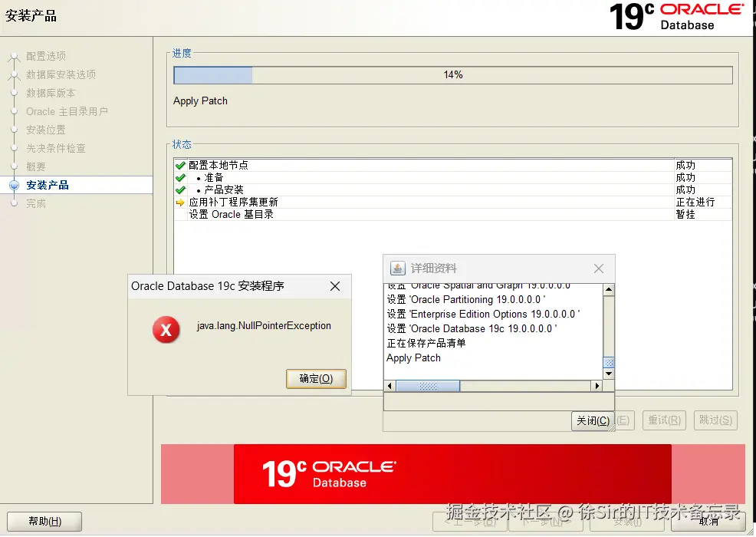Click the right arrow of details horizontal scrollbar
Viewport: 756px width, 537px height.
(x=597, y=386)
